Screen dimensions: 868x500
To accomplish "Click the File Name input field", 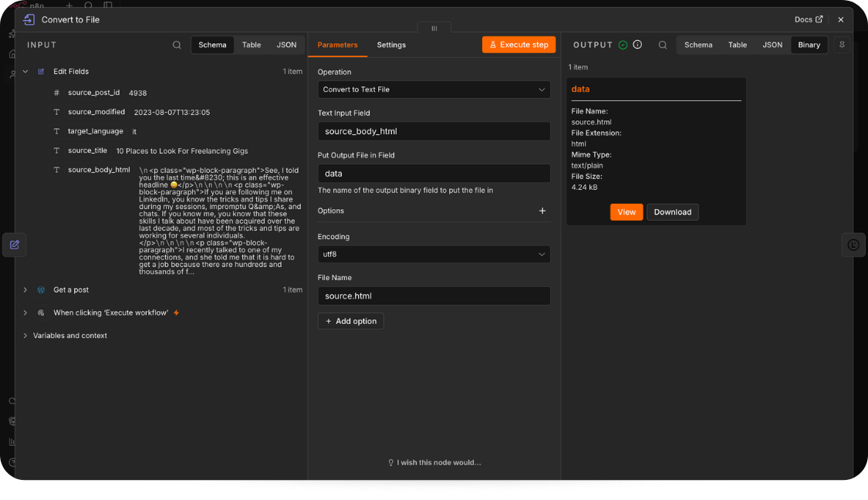I will (434, 296).
